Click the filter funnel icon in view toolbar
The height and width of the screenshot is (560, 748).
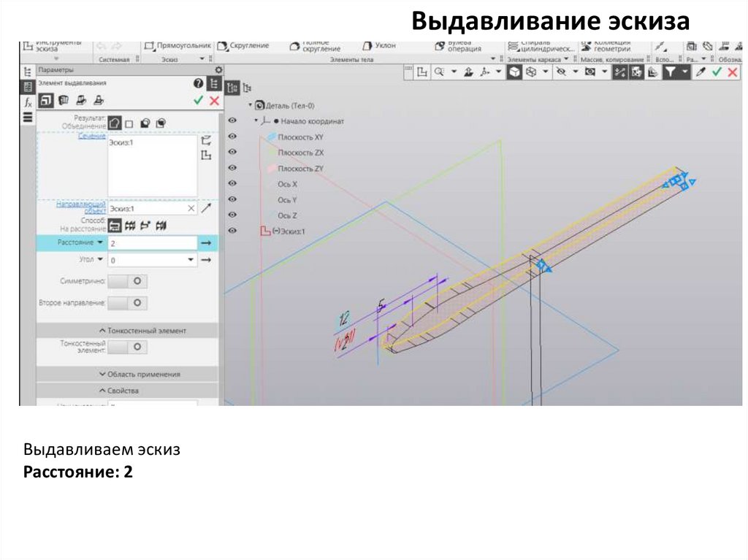click(x=669, y=72)
